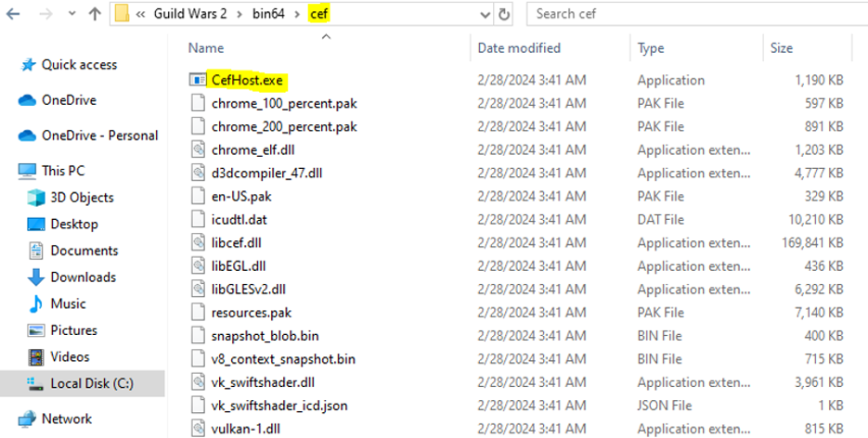This screenshot has width=868, height=438.
Task: Select chrome_100_percent.pak file
Action: click(x=284, y=103)
